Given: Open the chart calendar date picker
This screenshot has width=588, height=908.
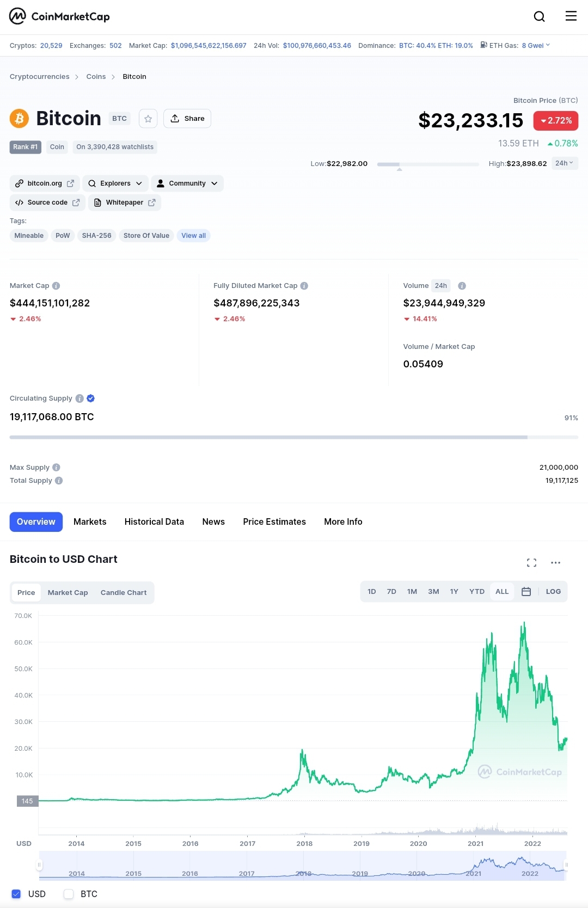Looking at the screenshot, I should [x=526, y=592].
